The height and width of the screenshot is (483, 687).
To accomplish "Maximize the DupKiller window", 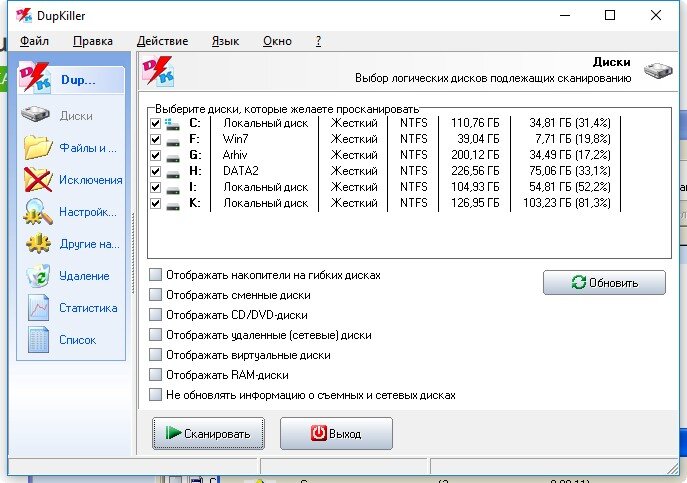I will 609,15.
